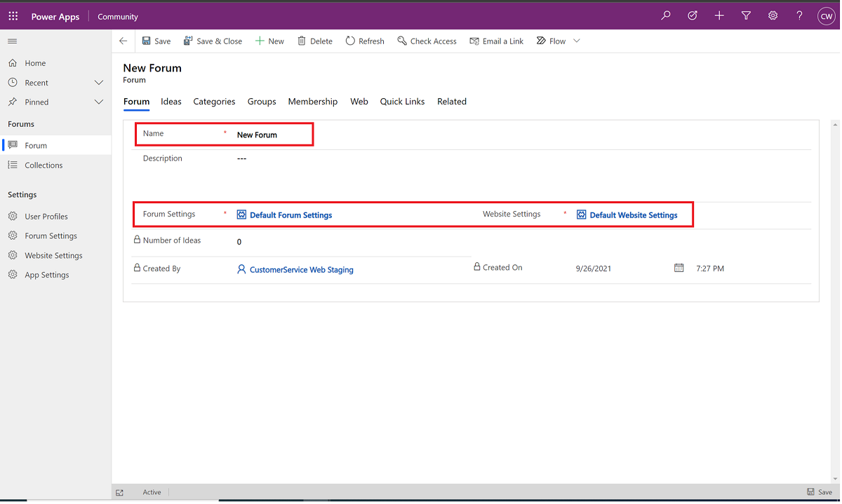This screenshot has height=504, width=842.
Task: Click the scrollbar up arrow
Action: click(x=835, y=125)
